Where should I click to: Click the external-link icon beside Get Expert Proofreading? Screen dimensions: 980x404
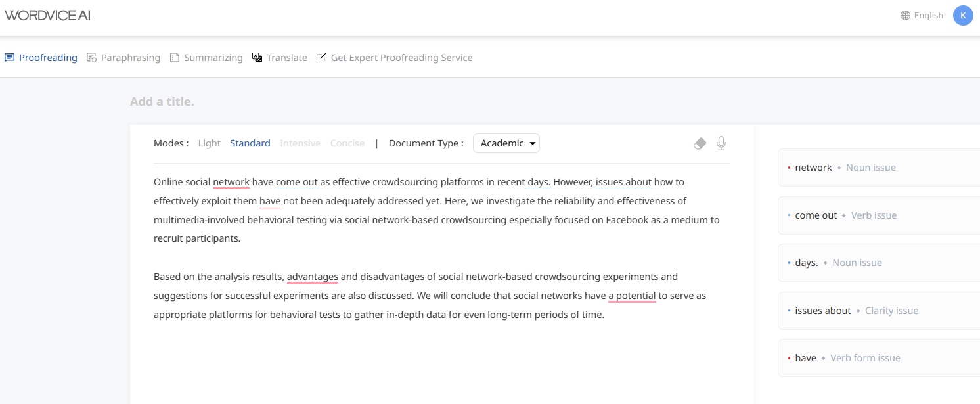click(321, 58)
